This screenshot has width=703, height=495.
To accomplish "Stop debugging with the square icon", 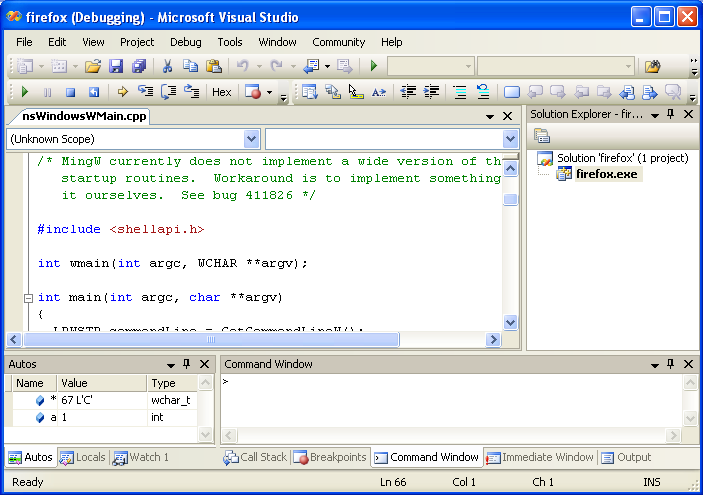I will click(x=70, y=92).
